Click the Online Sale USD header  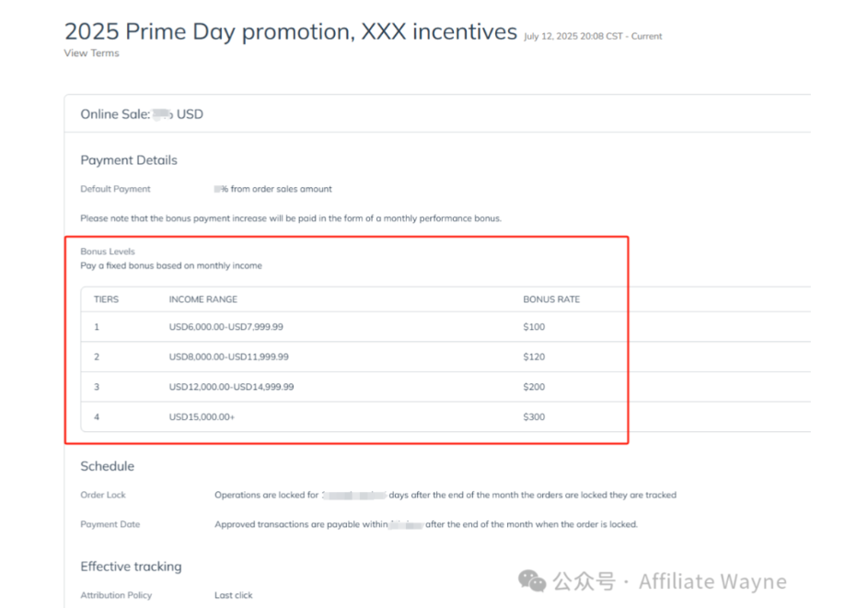pos(142,114)
